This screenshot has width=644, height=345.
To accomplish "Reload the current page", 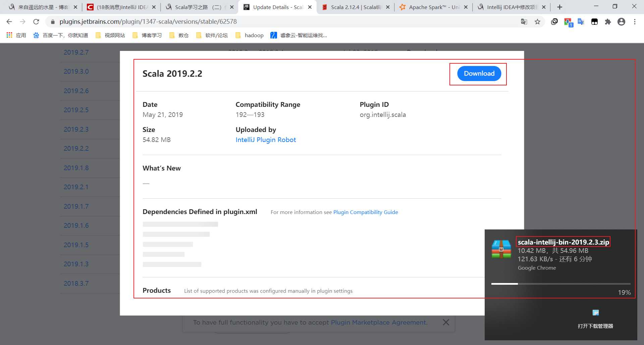I will coord(36,22).
